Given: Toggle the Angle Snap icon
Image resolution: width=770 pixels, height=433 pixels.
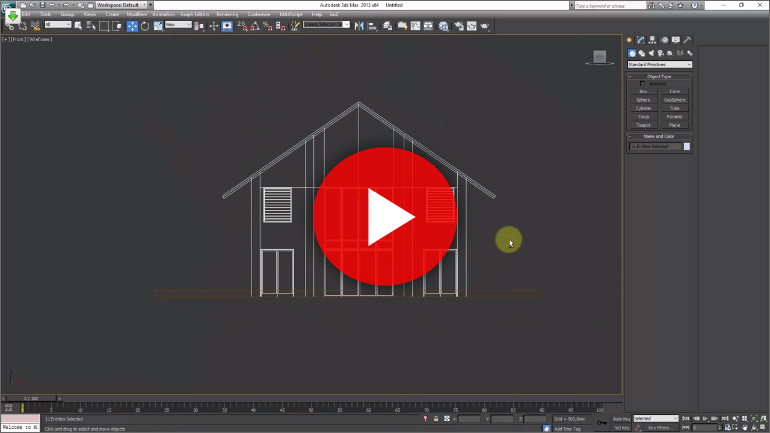Looking at the screenshot, I should pos(255,26).
